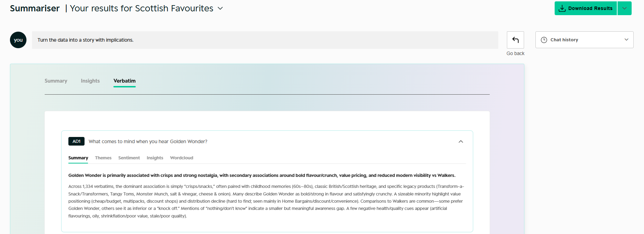Open the dropdown arrow beside Download Results

pyautogui.click(x=624, y=8)
